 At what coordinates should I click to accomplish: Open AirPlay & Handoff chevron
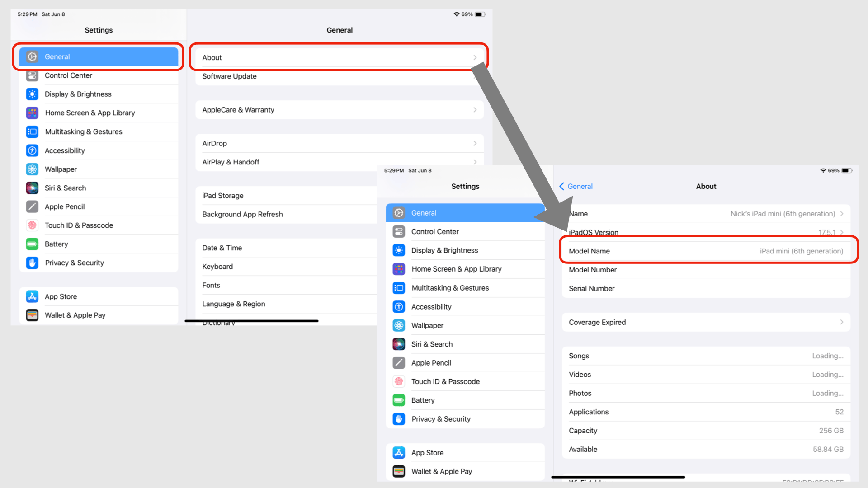475,162
